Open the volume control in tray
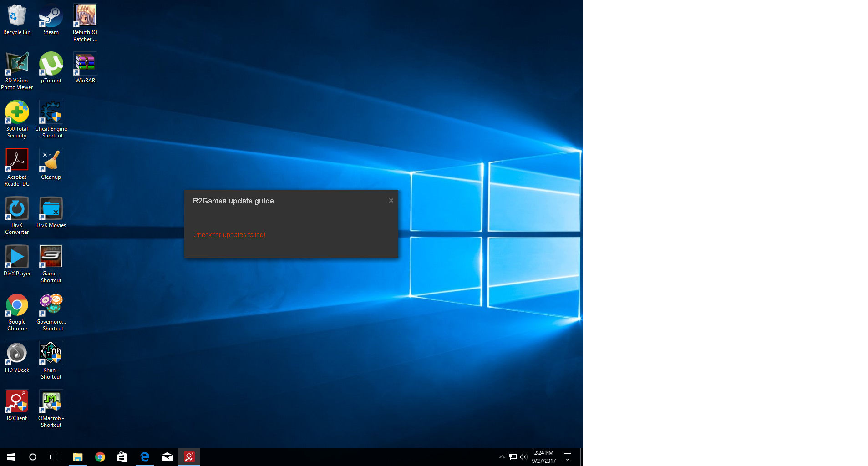The width and height of the screenshot is (868, 466). [x=523, y=457]
